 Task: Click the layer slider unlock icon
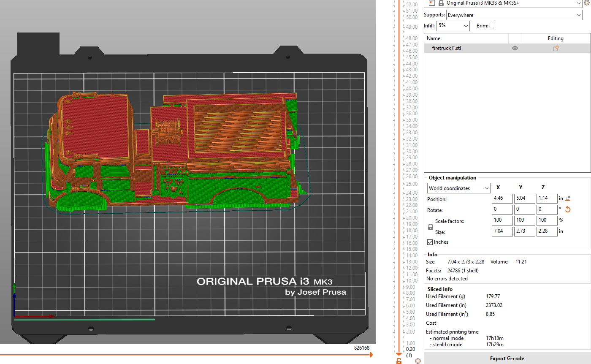399,361
